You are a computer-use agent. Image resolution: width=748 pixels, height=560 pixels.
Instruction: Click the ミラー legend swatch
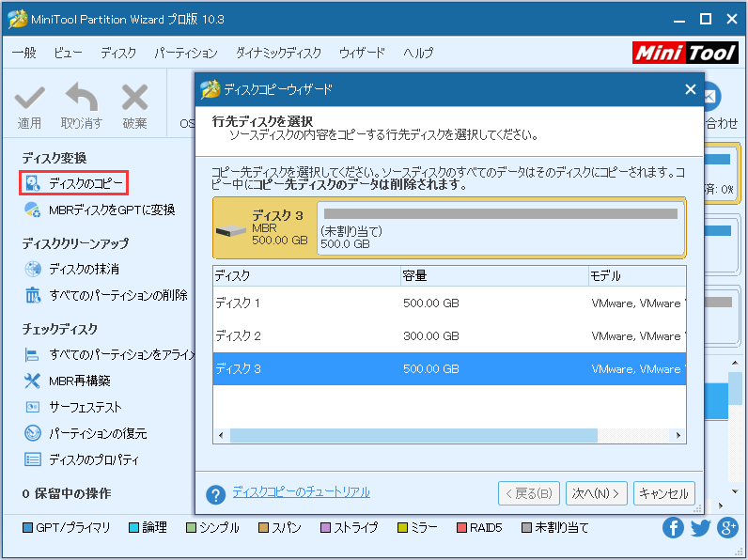pyautogui.click(x=402, y=527)
